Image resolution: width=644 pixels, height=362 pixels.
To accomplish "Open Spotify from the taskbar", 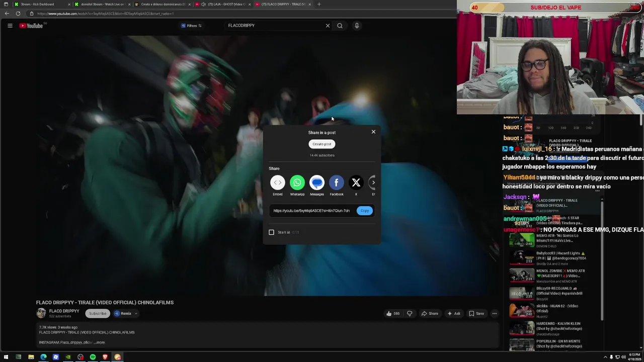I will click(93, 357).
